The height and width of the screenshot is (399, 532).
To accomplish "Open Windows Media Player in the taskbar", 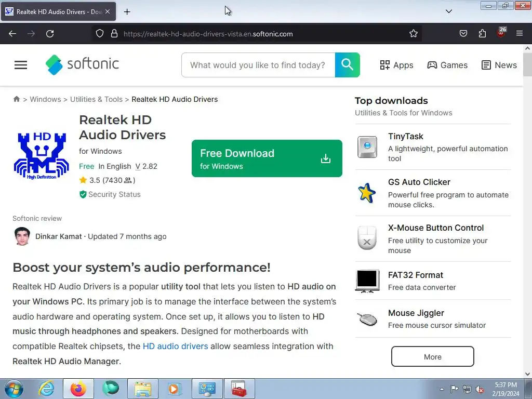I will click(175, 389).
